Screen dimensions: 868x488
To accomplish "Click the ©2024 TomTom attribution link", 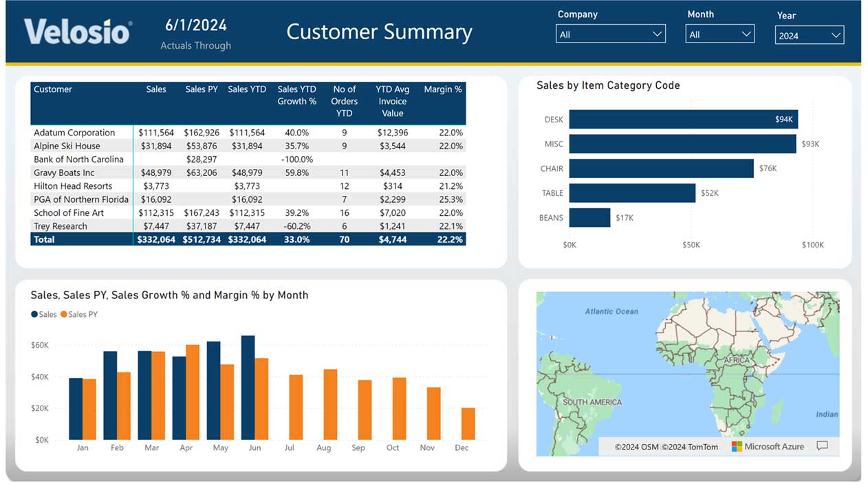I will (690, 447).
